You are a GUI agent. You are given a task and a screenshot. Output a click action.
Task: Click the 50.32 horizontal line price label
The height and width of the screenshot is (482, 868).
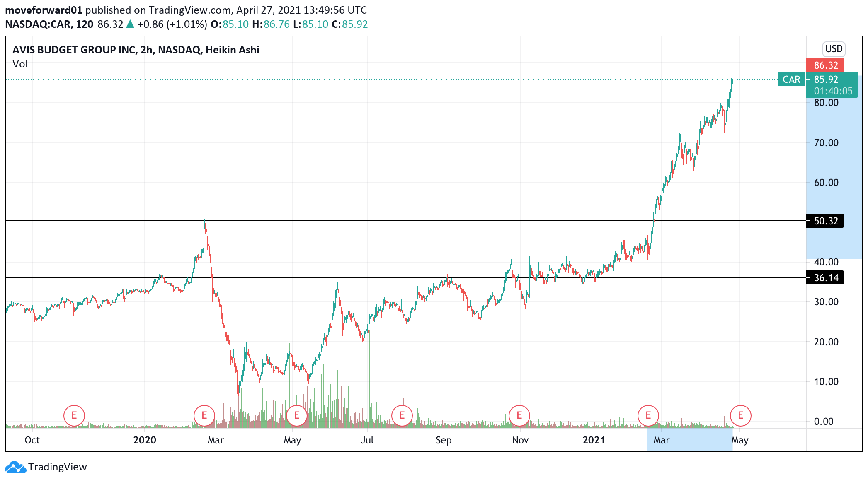pos(826,221)
